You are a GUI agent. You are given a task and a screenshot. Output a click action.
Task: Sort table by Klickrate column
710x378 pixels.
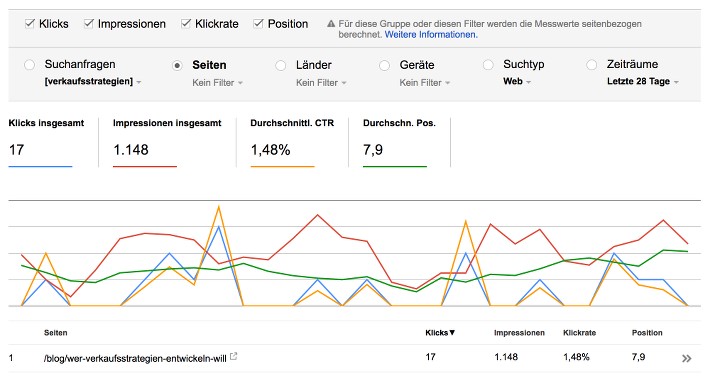[579, 333]
